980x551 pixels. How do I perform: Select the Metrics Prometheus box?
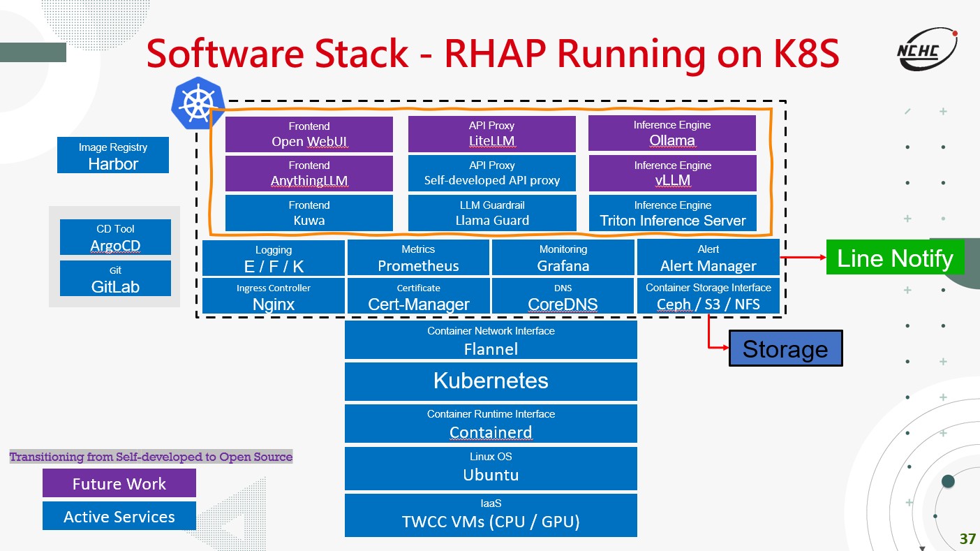418,258
